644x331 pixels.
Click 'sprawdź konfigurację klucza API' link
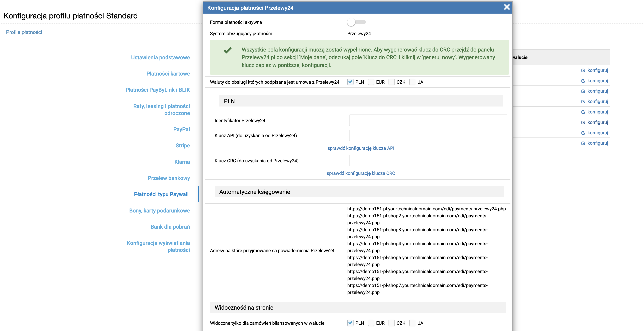point(361,148)
